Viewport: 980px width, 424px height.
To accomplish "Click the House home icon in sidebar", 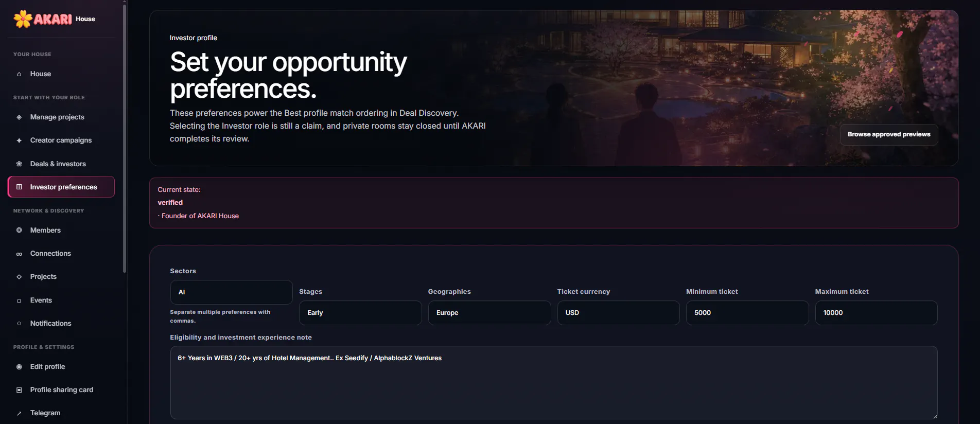I will [19, 74].
